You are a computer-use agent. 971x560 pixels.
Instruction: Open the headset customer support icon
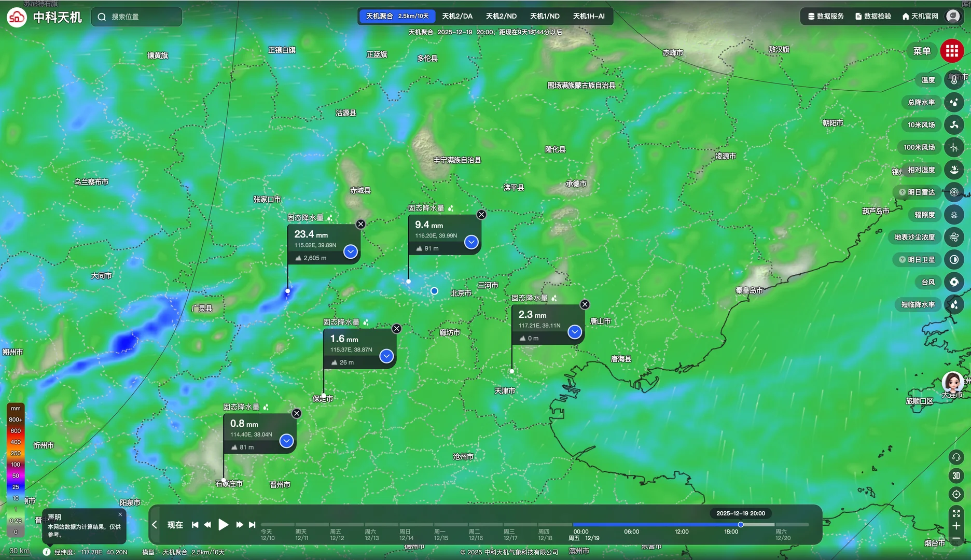[x=956, y=457]
